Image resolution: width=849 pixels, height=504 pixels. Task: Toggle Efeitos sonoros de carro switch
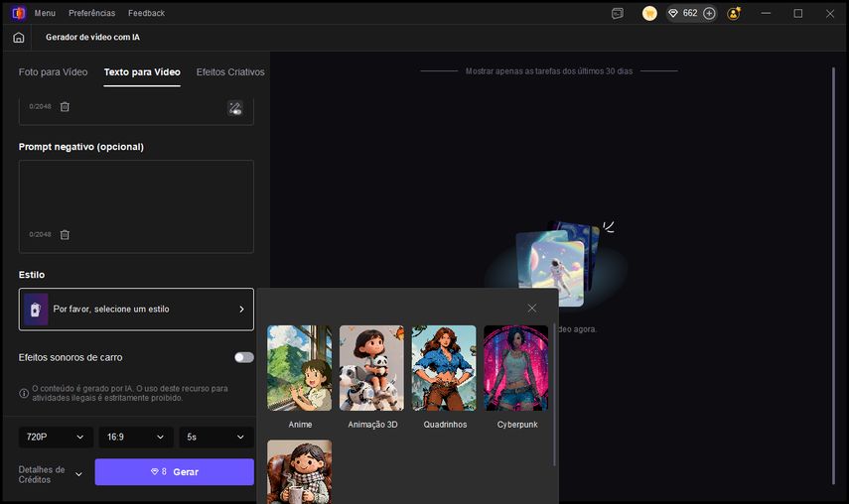243,357
